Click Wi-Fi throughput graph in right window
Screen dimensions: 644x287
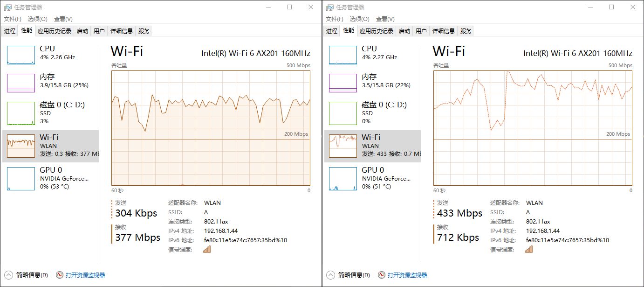(533, 128)
